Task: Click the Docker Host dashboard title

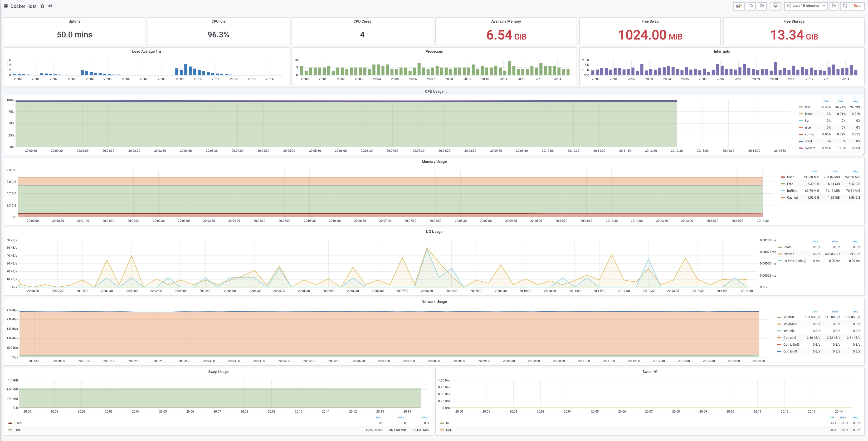Action: (23, 6)
